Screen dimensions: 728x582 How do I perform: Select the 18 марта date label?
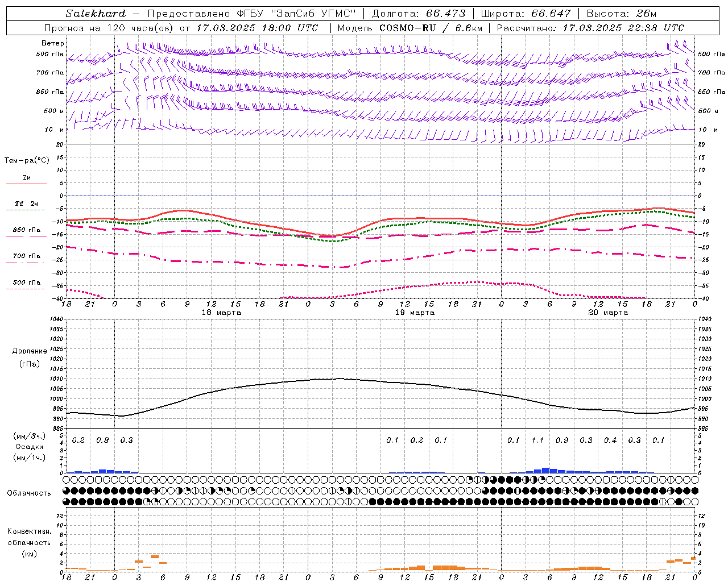coord(221,313)
